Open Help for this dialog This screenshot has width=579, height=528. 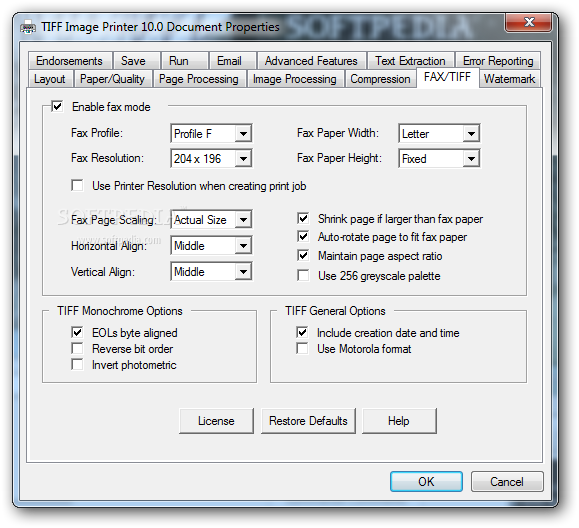click(x=399, y=421)
